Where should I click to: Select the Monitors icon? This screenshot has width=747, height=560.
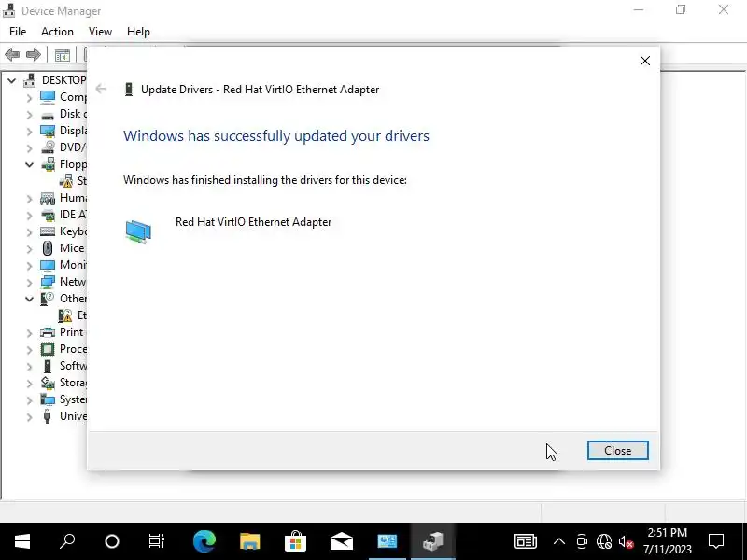(x=48, y=265)
